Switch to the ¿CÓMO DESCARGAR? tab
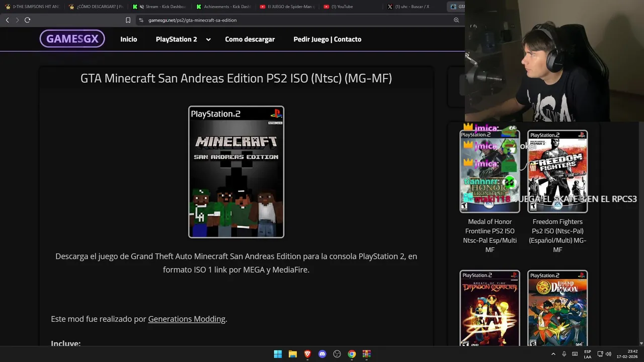The width and height of the screenshot is (644, 362). pyautogui.click(x=96, y=7)
